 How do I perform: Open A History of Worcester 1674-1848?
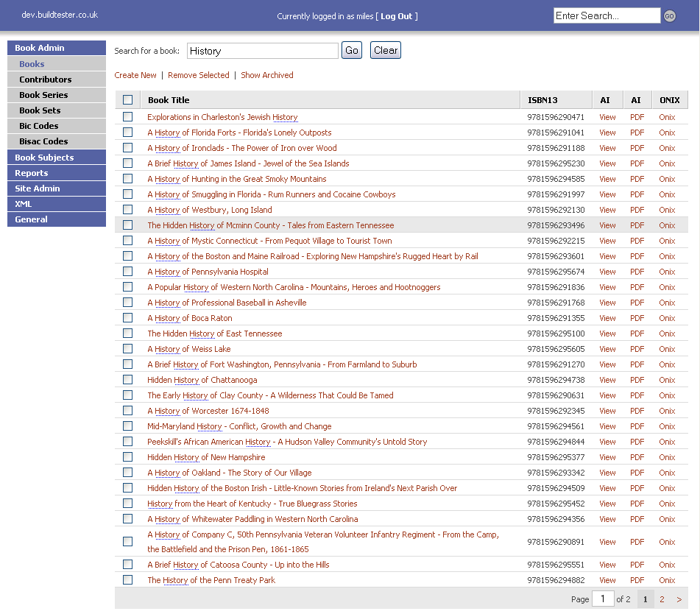tap(208, 411)
